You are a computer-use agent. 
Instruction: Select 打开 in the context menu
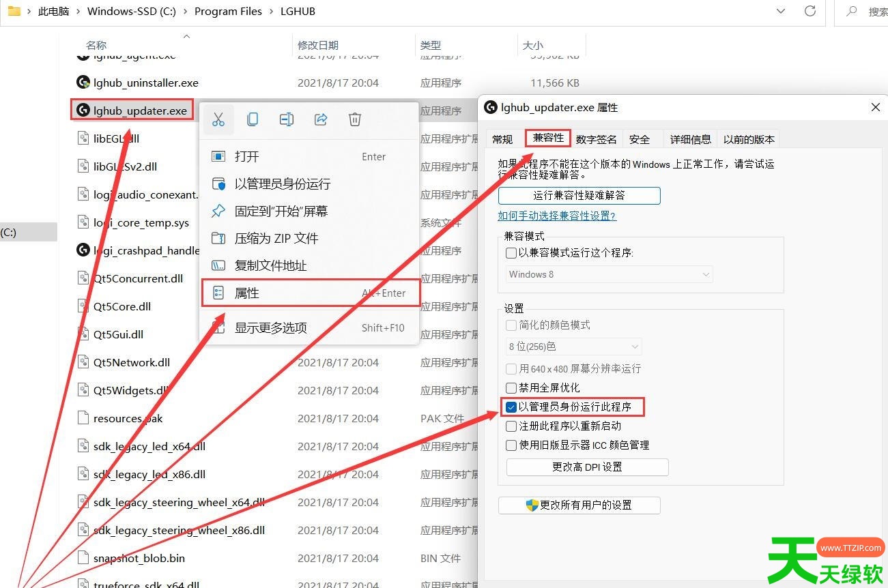coord(310,157)
